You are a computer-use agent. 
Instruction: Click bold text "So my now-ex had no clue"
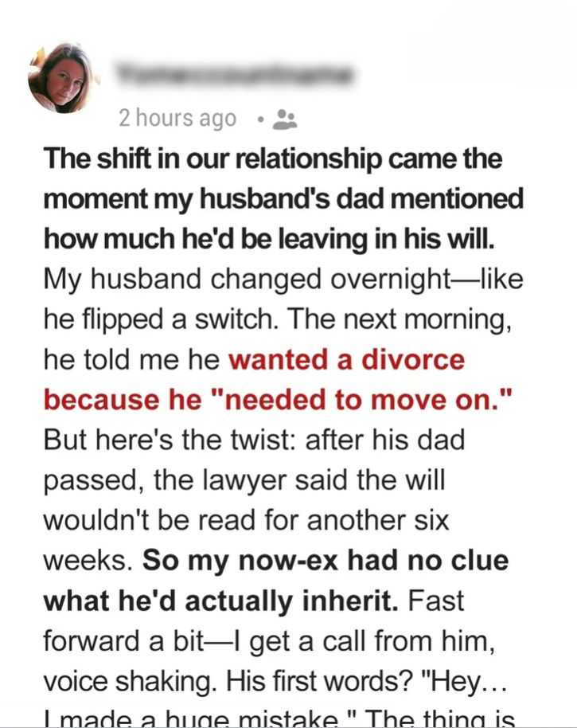[325, 561]
